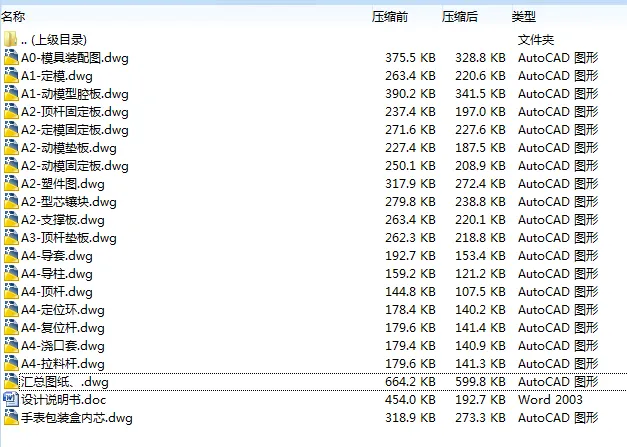The width and height of the screenshot is (627, 447).
Task: Click the 144.8 KB original size value
Action: click(410, 292)
